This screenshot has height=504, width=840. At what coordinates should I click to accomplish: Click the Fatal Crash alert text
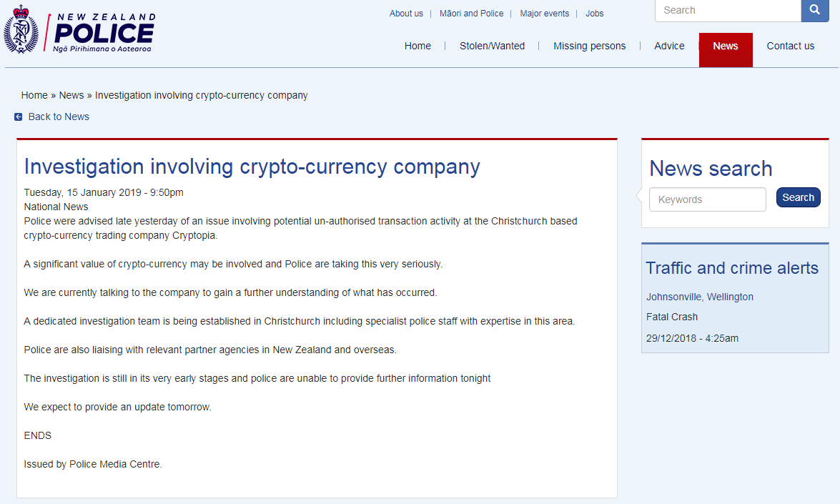672,317
